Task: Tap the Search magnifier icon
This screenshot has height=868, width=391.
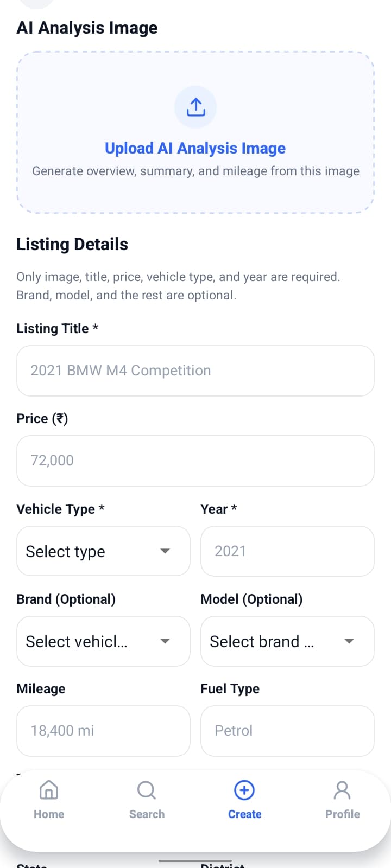Action: (x=147, y=790)
